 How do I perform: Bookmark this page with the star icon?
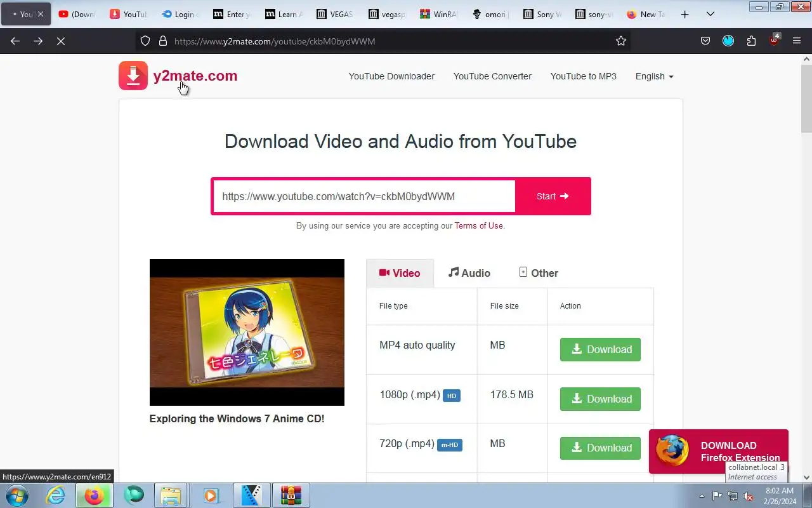[621, 41]
